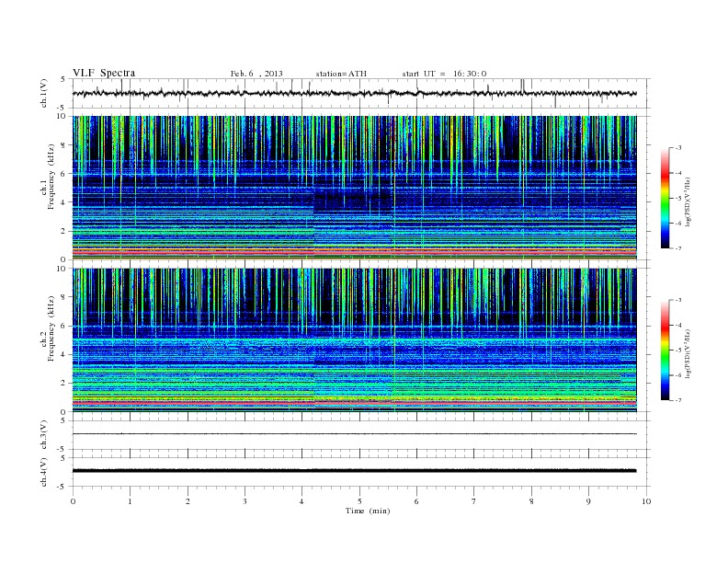
Task: Click the "-7" label on ch.2 colorbar
Action: tap(677, 400)
